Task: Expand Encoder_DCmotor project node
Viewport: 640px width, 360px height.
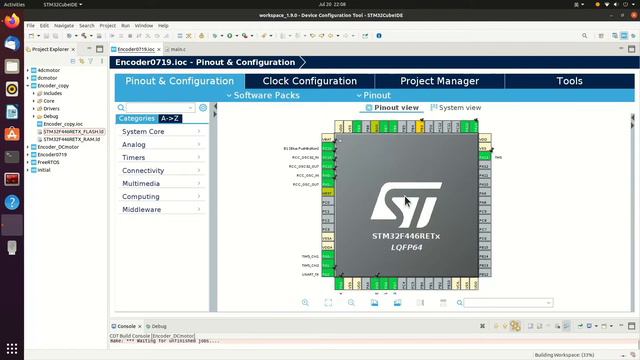Action: pos(28,147)
